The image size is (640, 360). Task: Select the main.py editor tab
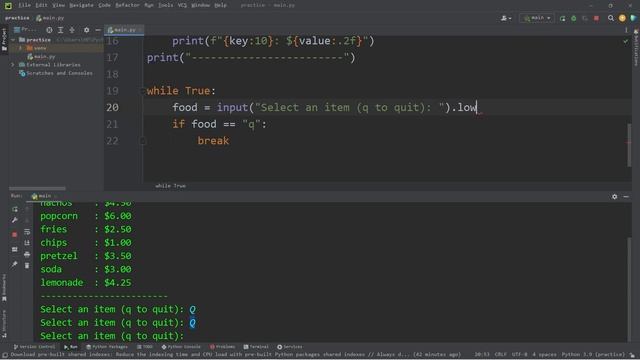pyautogui.click(x=124, y=30)
